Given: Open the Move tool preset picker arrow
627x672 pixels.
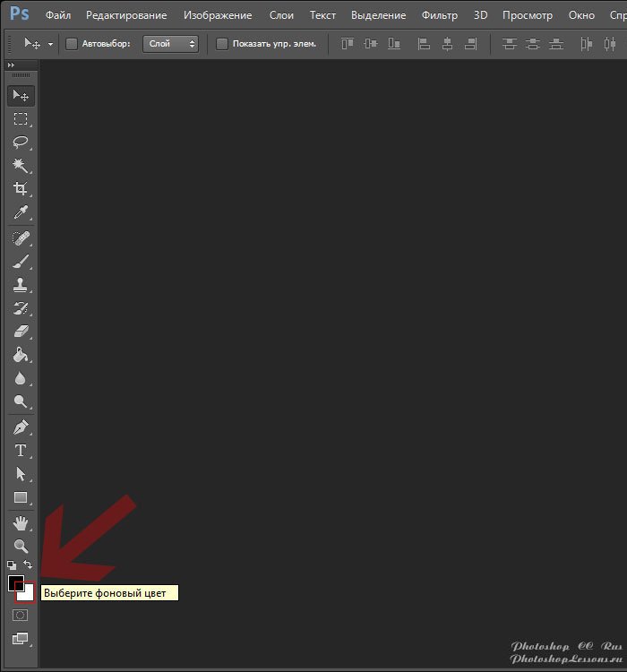Looking at the screenshot, I should [x=50, y=44].
